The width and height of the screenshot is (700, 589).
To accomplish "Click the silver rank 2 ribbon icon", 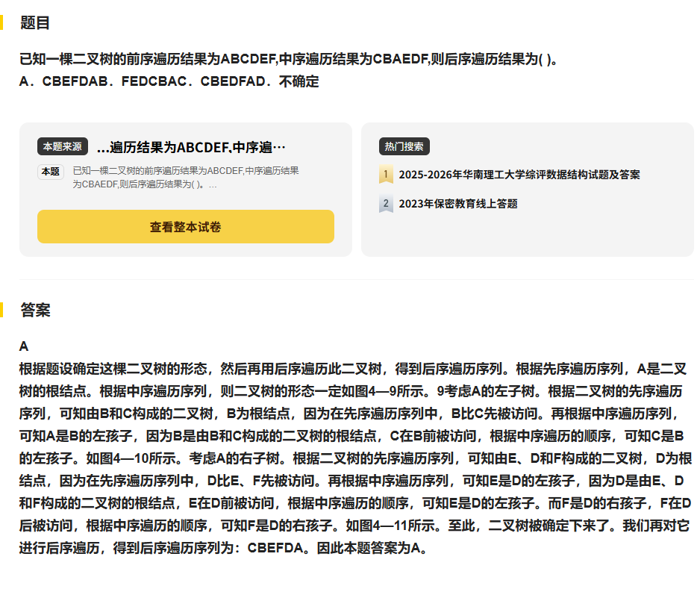I will [x=386, y=204].
